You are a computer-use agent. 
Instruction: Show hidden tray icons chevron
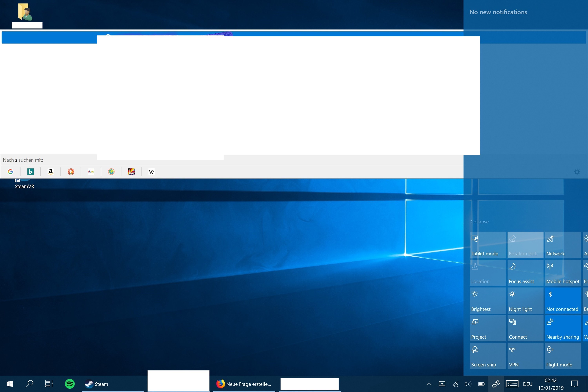[429, 384]
